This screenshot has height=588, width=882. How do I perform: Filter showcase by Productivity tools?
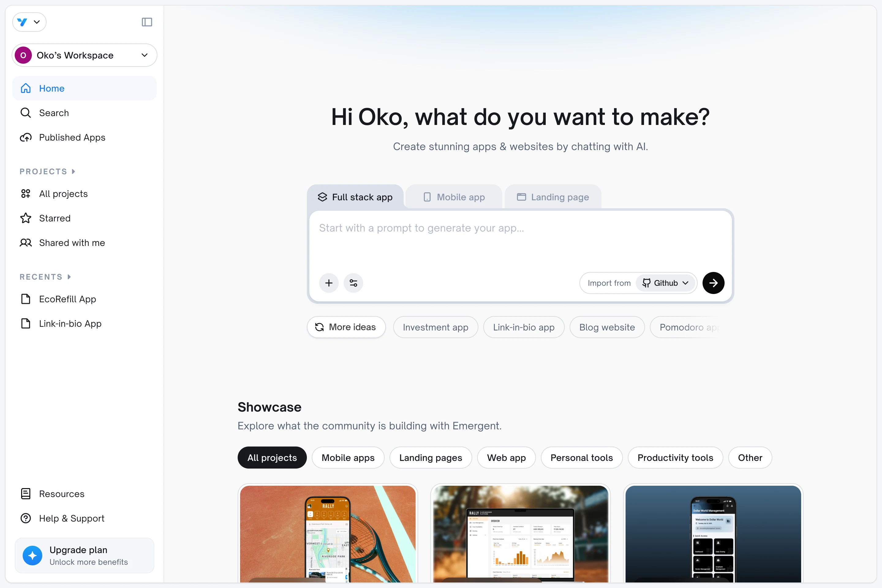point(675,458)
